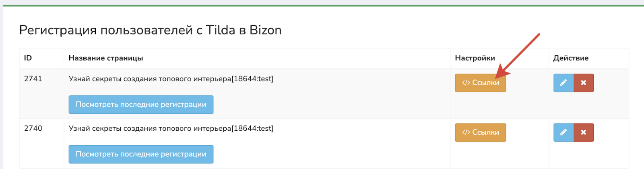The image size is (644, 169).
Task: Show latest registrations for entry 2740
Action: click(141, 154)
